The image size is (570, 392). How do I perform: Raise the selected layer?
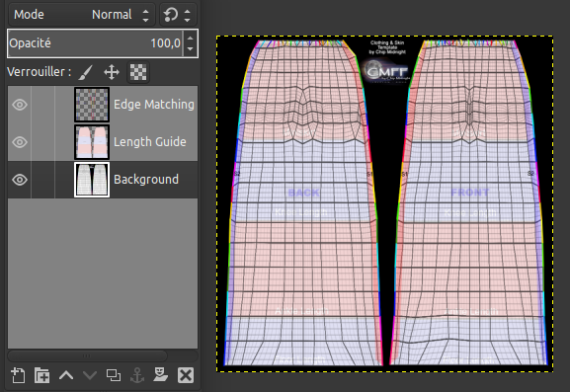(66, 375)
